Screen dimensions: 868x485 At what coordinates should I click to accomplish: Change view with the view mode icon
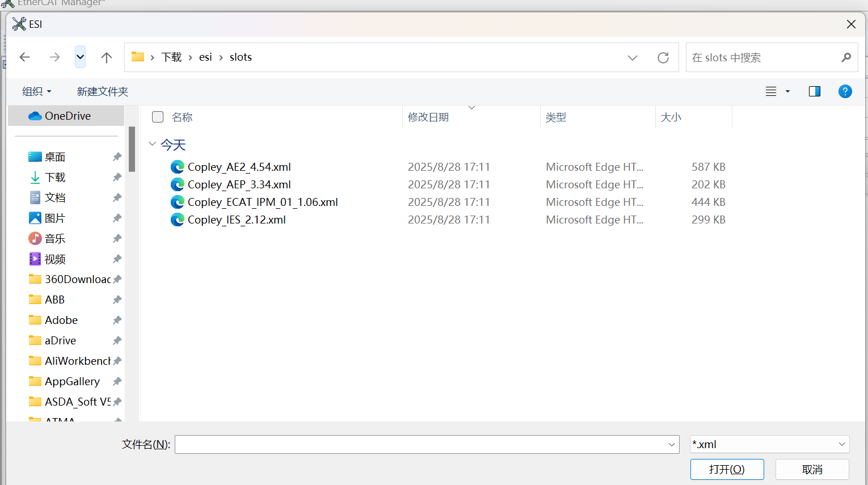tap(771, 91)
